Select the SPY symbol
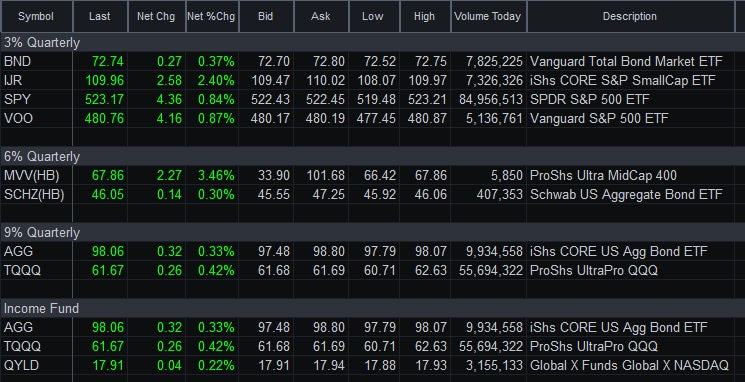This screenshot has width=745, height=382. 17,99
